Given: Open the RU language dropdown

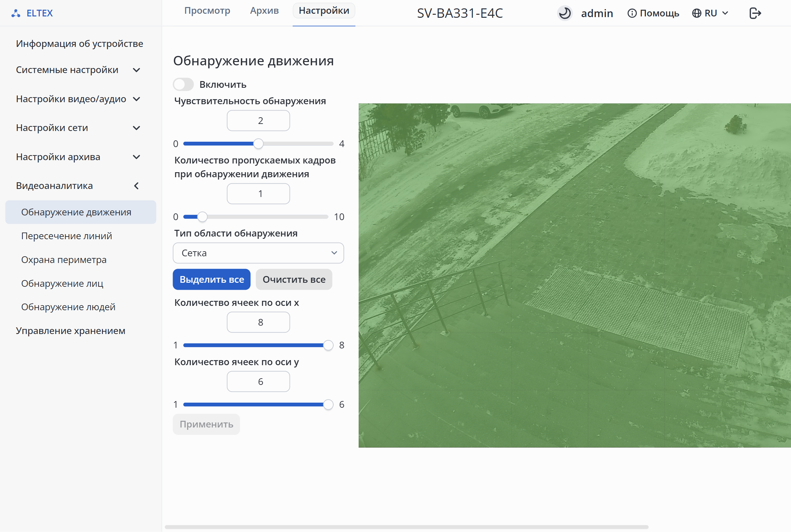Looking at the screenshot, I should click(x=710, y=13).
